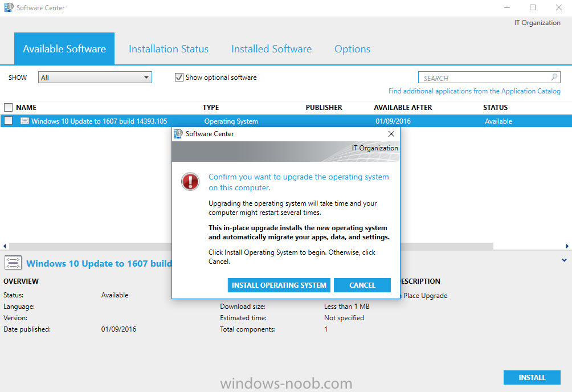Click the Software Center icon in dialog title

[x=178, y=134]
